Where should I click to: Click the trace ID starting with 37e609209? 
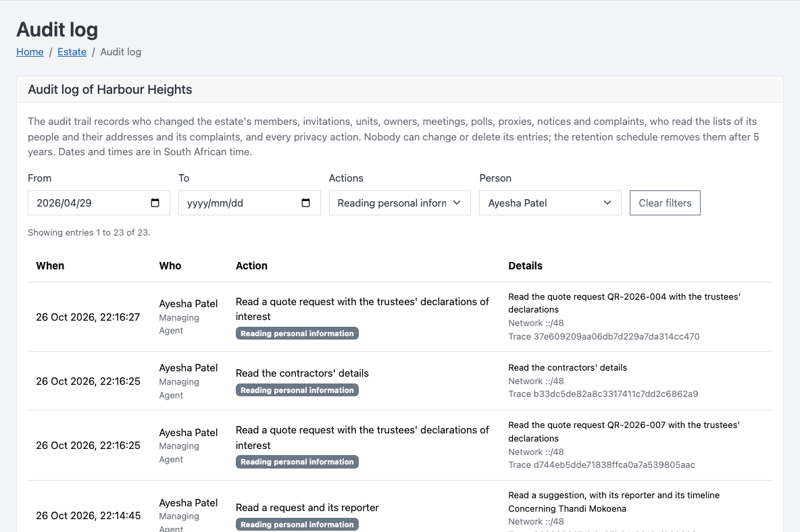click(x=603, y=336)
